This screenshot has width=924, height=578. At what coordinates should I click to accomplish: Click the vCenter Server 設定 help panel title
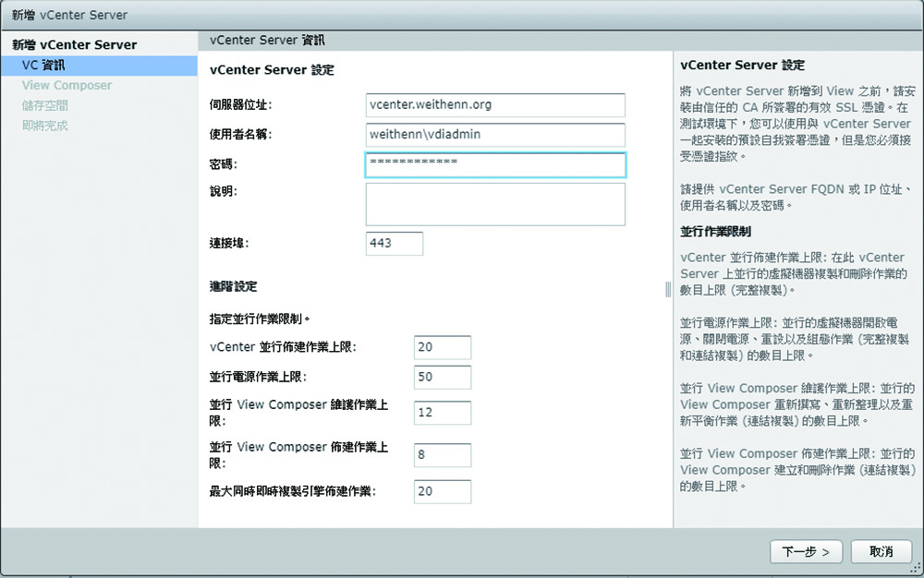tap(743, 66)
